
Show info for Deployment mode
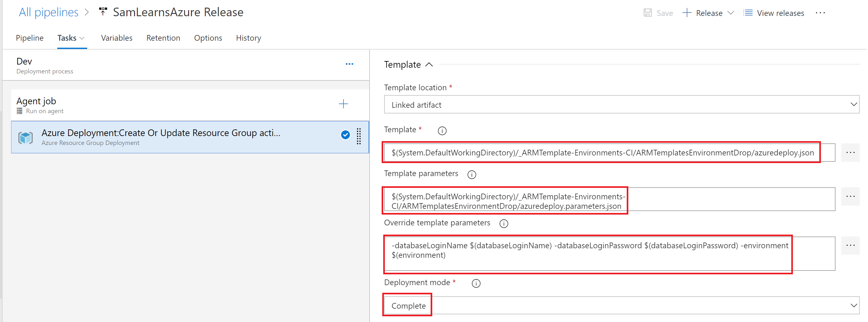tap(476, 283)
